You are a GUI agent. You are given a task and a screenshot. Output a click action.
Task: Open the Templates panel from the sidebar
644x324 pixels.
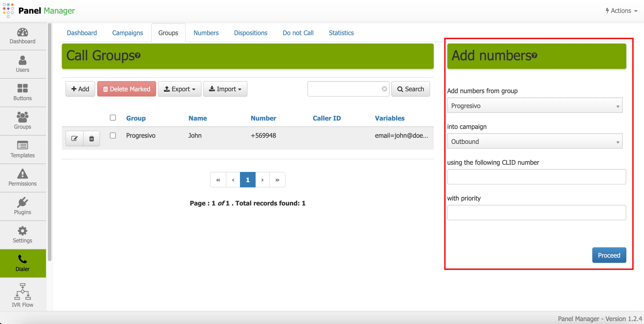pyautogui.click(x=22, y=150)
